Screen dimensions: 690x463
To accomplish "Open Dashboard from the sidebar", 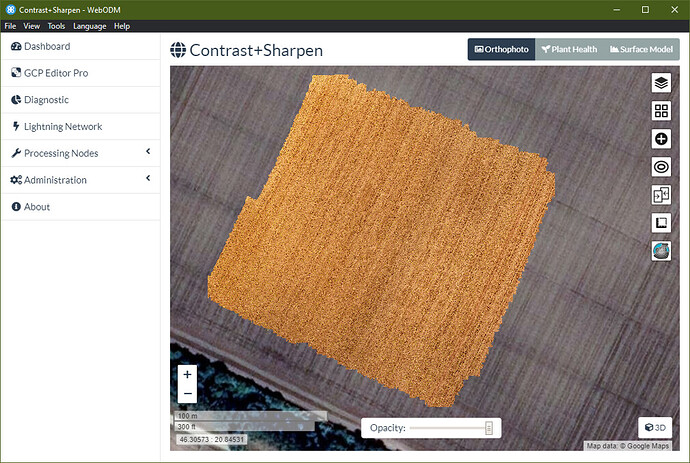I will pyautogui.click(x=81, y=46).
